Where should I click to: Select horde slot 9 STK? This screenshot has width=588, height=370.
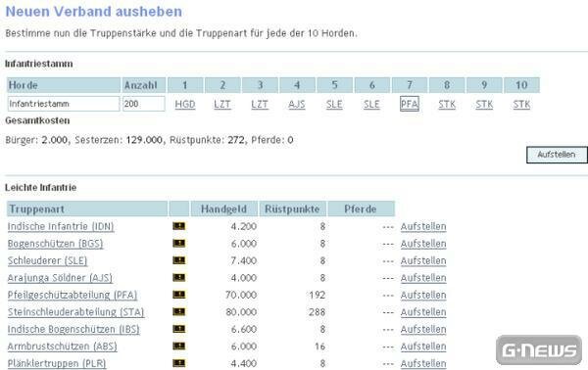pos(484,104)
